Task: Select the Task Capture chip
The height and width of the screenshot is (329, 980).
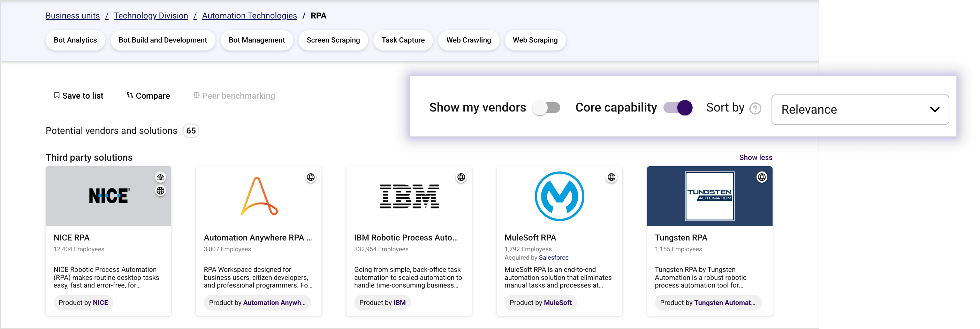Action: click(x=403, y=40)
